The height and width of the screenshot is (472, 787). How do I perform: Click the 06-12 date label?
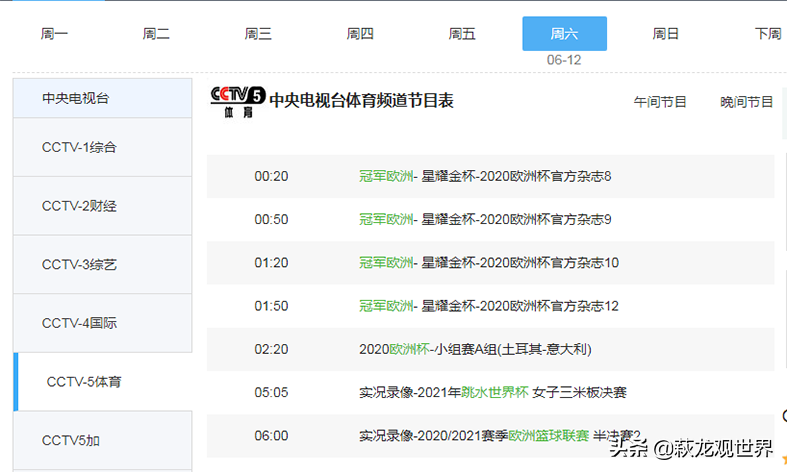pos(564,60)
